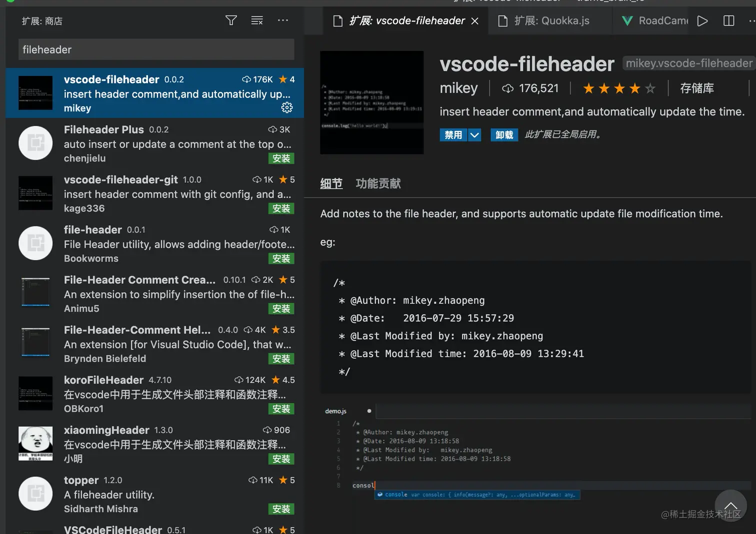The height and width of the screenshot is (534, 756).
Task: Click the 禁用 disable button
Action: point(453,135)
